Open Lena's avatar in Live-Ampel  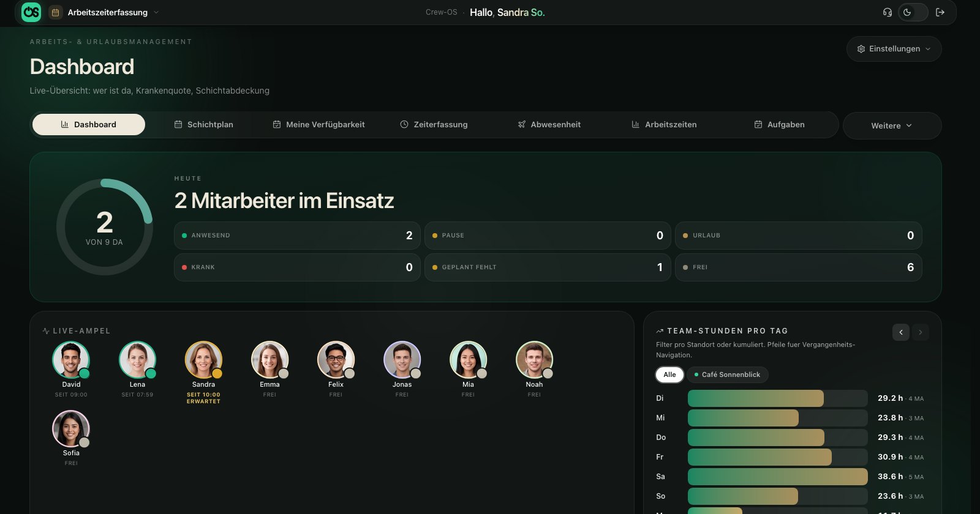pyautogui.click(x=137, y=360)
